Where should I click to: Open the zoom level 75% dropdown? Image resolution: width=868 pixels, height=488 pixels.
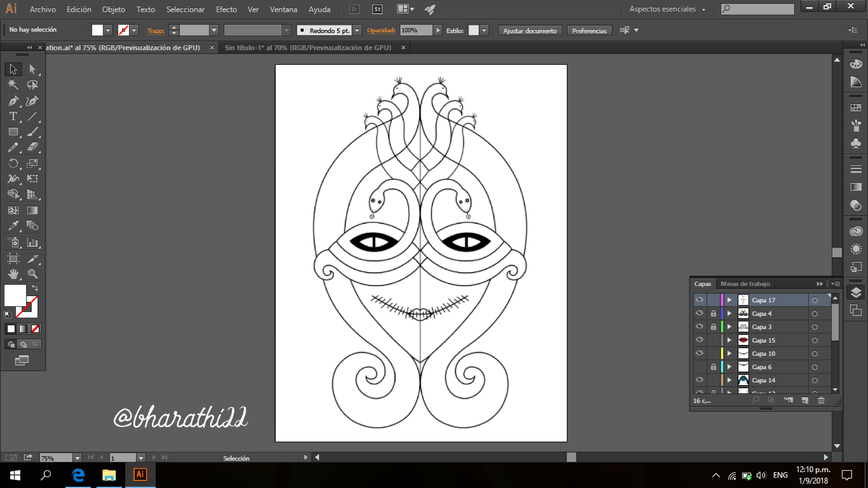point(77,458)
